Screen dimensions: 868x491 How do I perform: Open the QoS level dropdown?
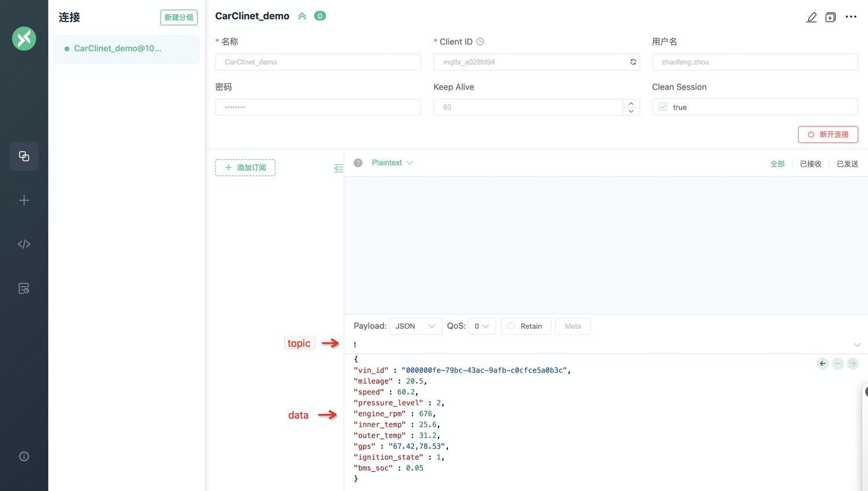pos(482,327)
